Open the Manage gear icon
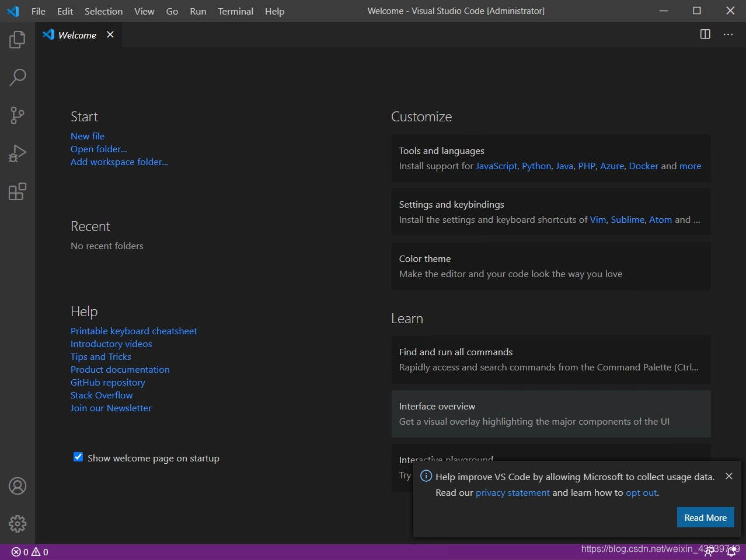Image resolution: width=746 pixels, height=560 pixels. point(18,524)
